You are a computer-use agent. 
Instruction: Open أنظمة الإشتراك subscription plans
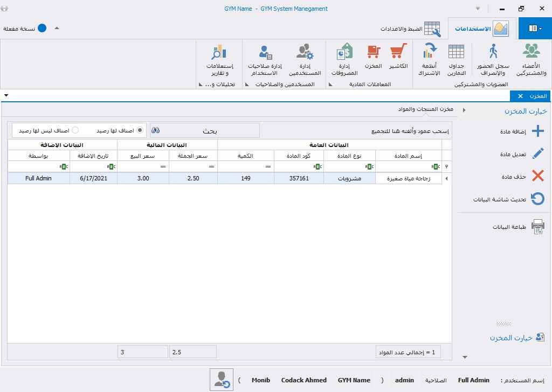click(429, 60)
